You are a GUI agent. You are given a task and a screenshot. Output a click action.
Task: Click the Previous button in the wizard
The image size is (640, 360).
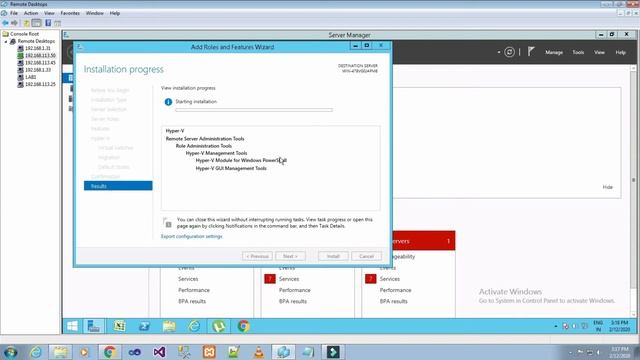(x=257, y=256)
